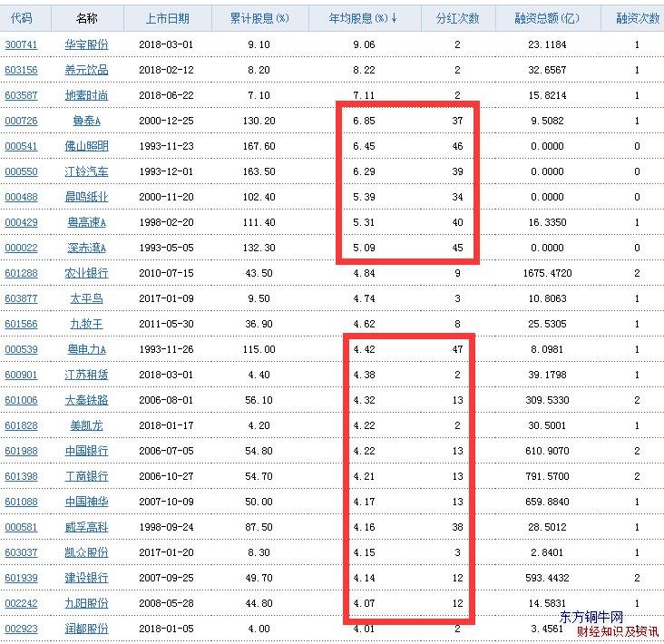Open stock code link 000429
664x644 pixels.
point(21,222)
